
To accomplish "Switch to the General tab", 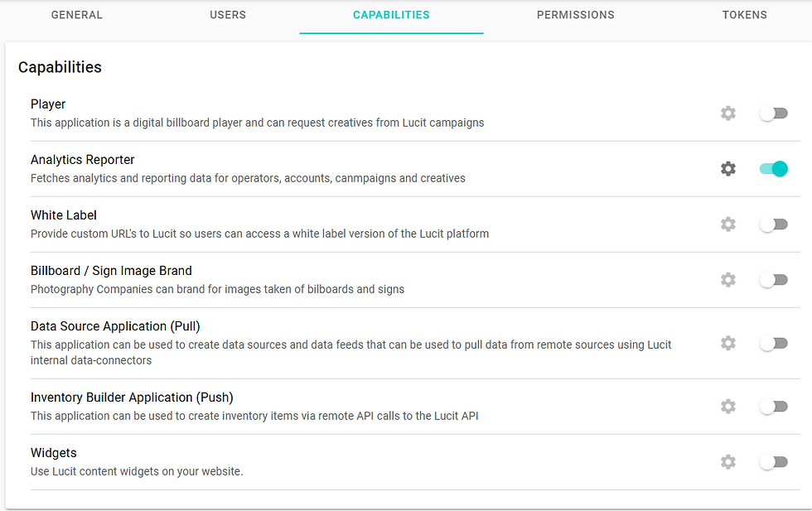I will pos(77,15).
